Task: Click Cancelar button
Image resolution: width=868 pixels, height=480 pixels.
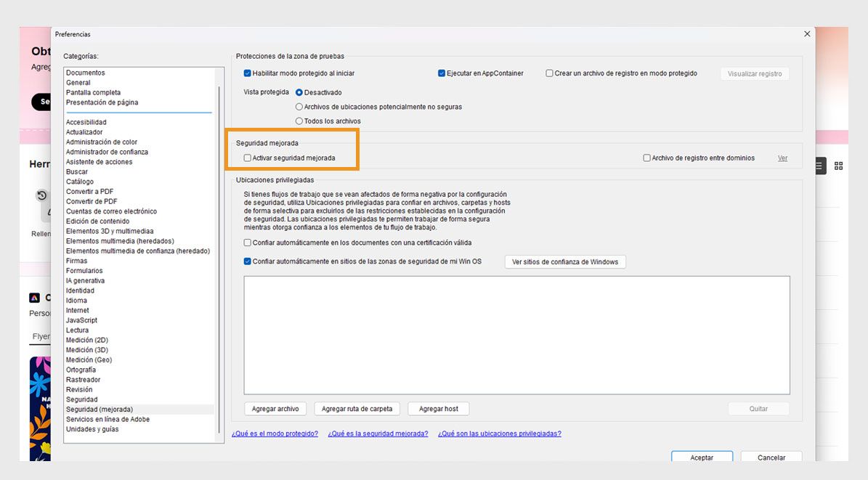Action: [771, 457]
